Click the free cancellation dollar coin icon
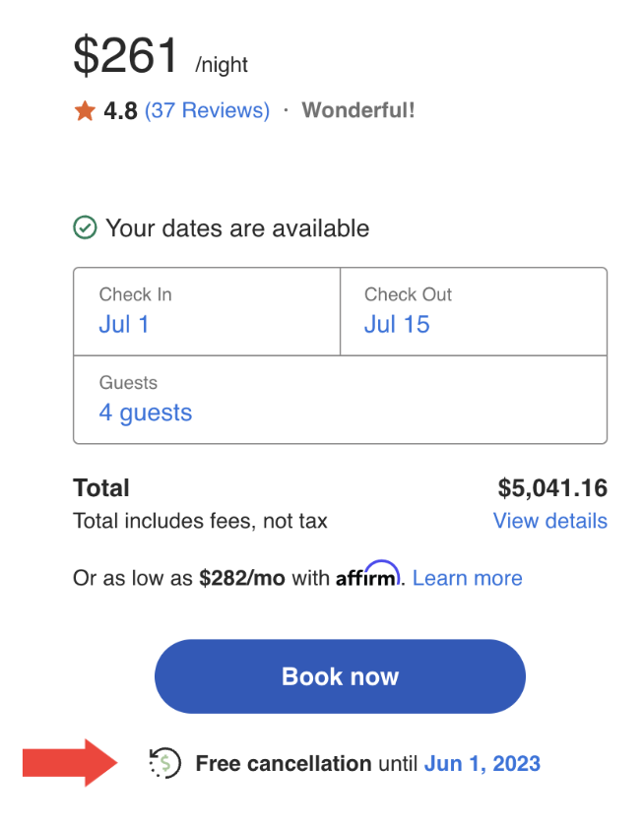Image resolution: width=644 pixels, height=827 pixels. [x=164, y=763]
